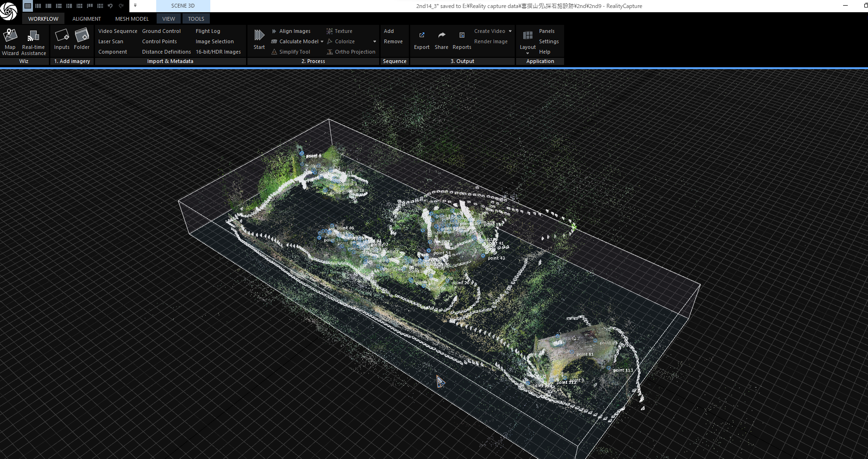Click the Export icon

click(x=422, y=35)
